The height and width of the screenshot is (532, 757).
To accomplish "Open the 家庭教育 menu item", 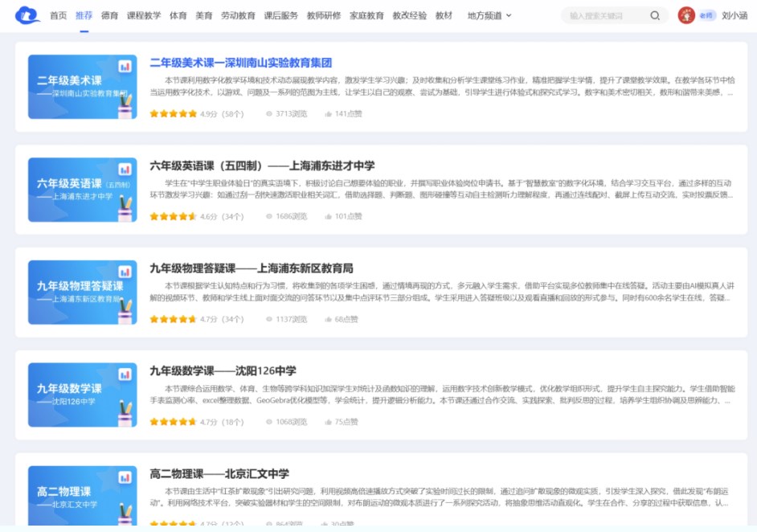I will [x=367, y=15].
